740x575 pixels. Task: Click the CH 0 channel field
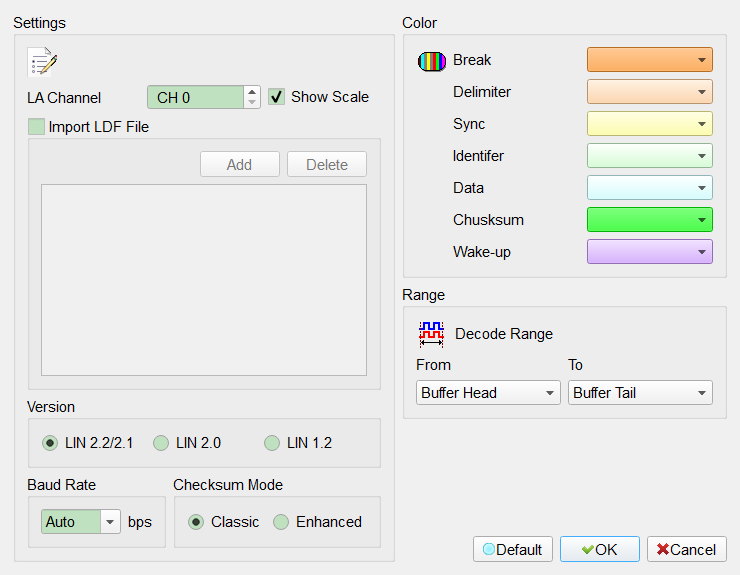pos(195,97)
